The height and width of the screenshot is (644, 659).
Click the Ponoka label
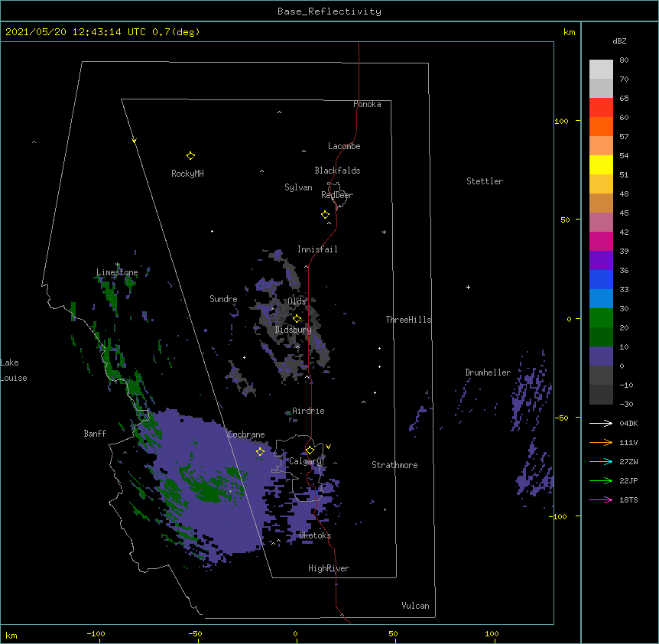(x=367, y=104)
